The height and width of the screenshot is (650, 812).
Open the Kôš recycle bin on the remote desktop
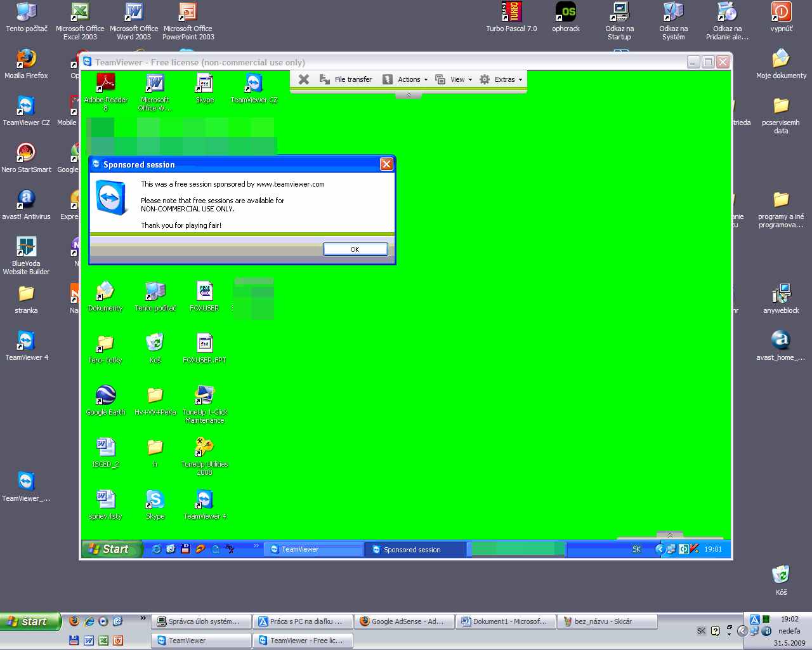coord(155,348)
